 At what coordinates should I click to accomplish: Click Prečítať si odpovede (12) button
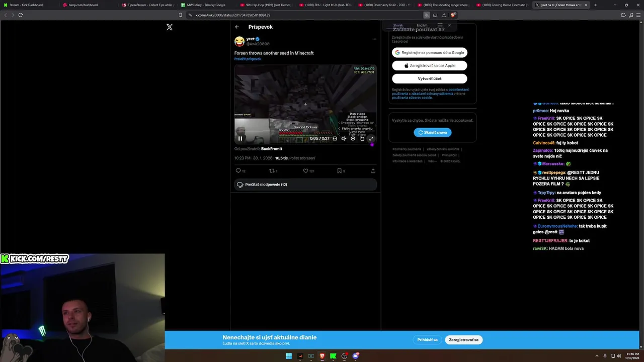pyautogui.click(x=305, y=185)
